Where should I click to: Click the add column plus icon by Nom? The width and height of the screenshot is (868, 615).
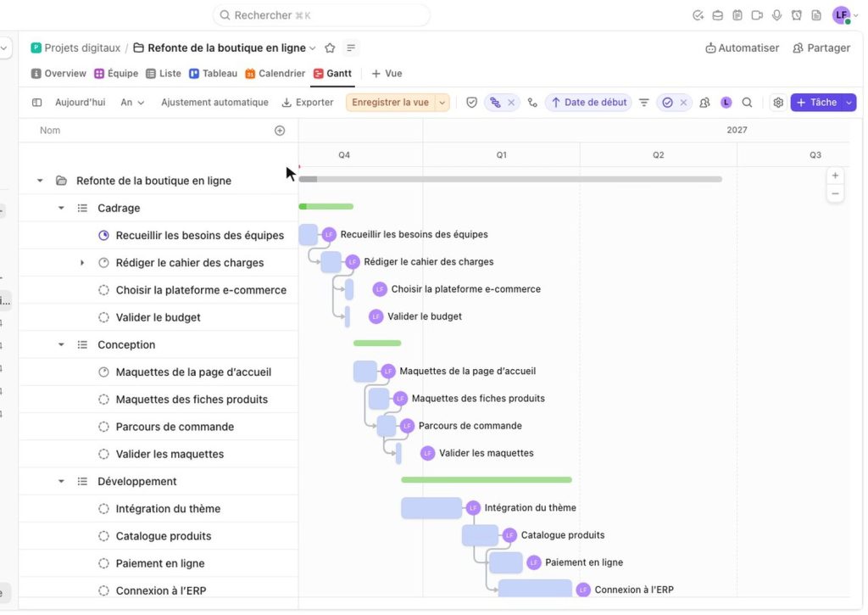[280, 131]
